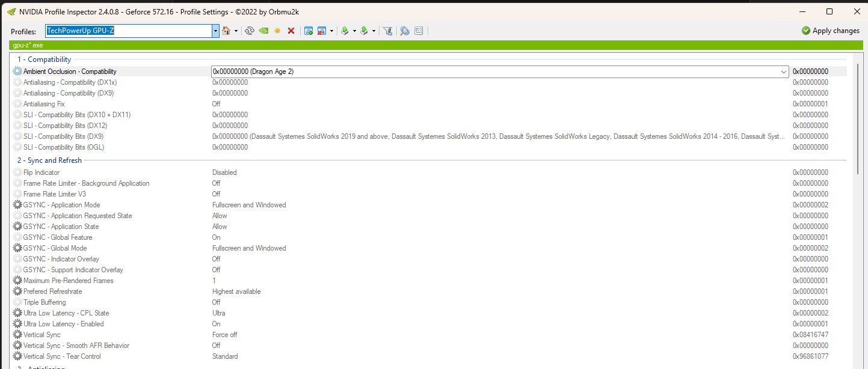
Task: Open the import profiles dropdown arrow
Action: point(374,31)
